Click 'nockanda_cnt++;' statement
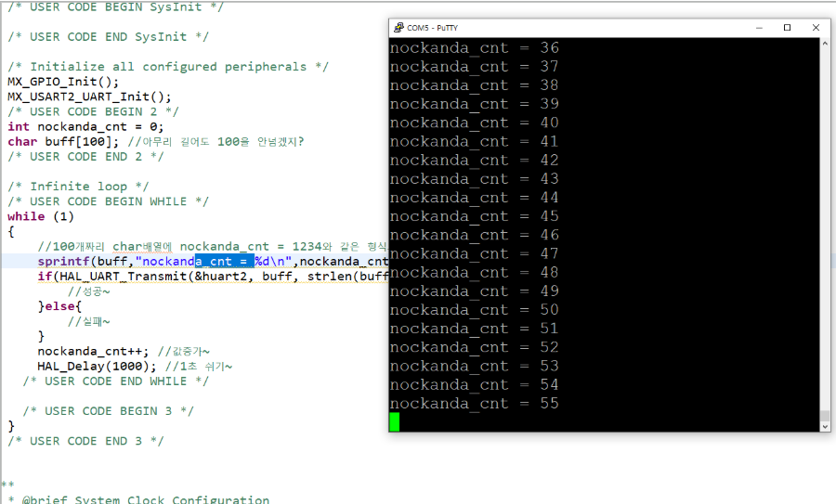The width and height of the screenshot is (836, 504). click(93, 351)
